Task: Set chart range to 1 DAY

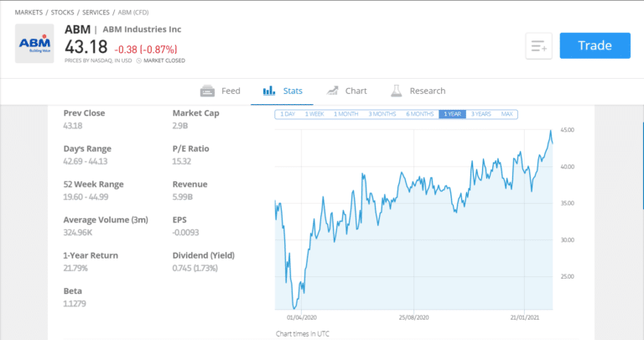Action: [288, 114]
